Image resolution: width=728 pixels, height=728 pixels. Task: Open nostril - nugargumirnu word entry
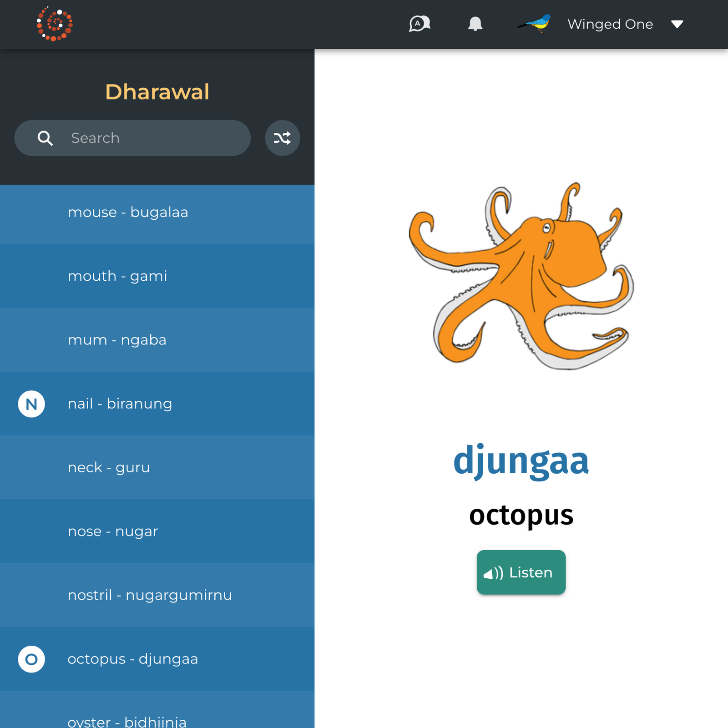157,595
